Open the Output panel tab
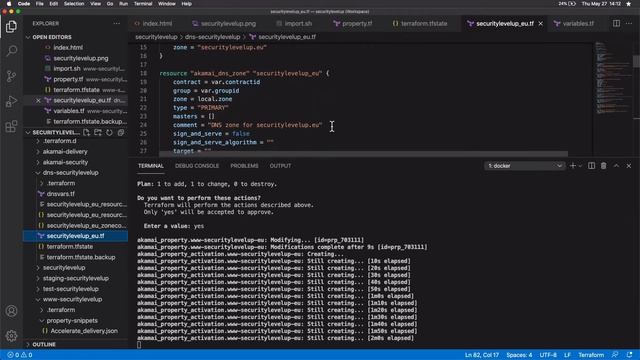Screen dimensions: 640x360 [x=280, y=166]
